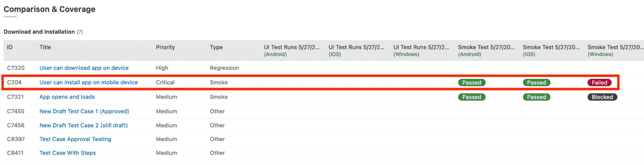Click the Smoke Test (Windows) column header
The height and width of the screenshot is (165, 644).
click(616, 51)
